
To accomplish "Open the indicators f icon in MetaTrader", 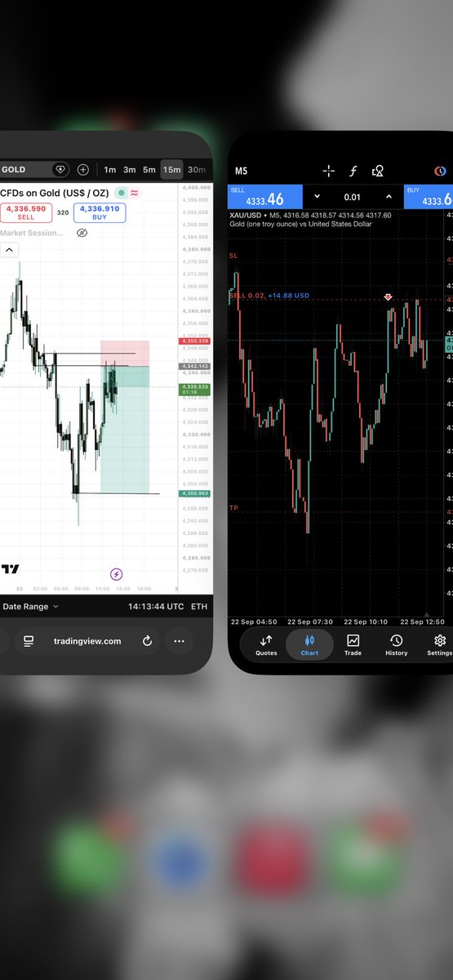I will 353,171.
